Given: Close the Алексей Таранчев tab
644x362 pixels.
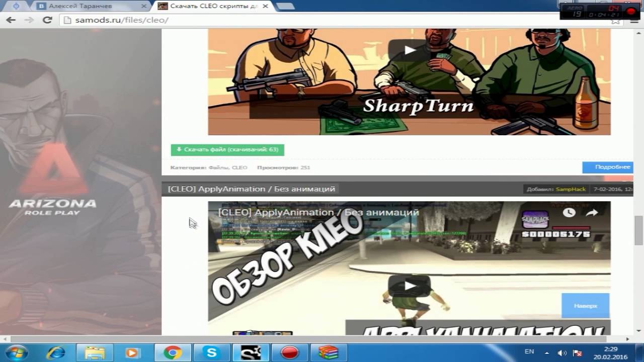Looking at the screenshot, I should click(144, 6).
